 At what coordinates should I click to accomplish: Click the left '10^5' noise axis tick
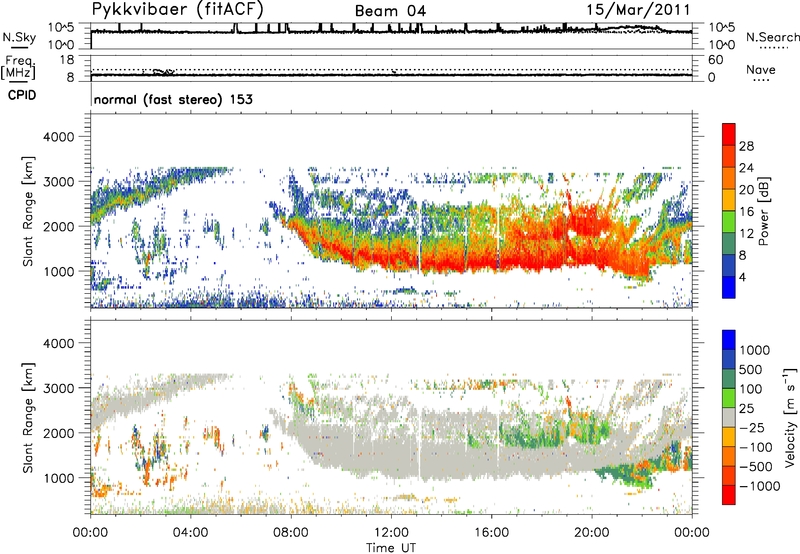[61, 27]
